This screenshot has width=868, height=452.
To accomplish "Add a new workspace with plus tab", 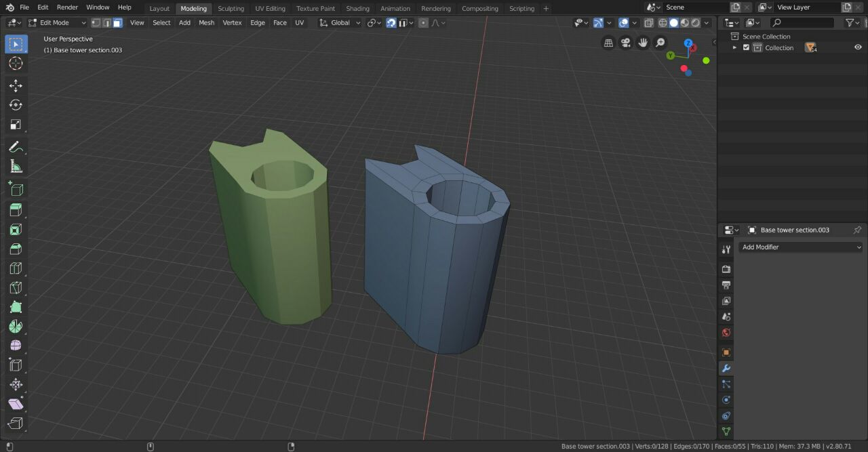I will (x=546, y=8).
